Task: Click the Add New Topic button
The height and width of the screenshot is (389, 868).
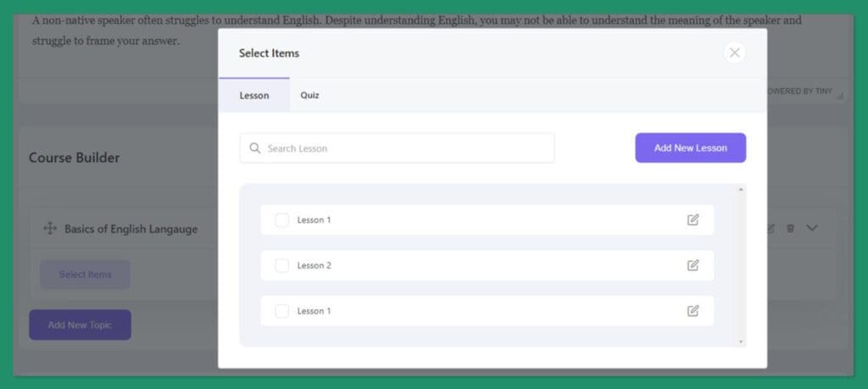Action: (x=80, y=325)
